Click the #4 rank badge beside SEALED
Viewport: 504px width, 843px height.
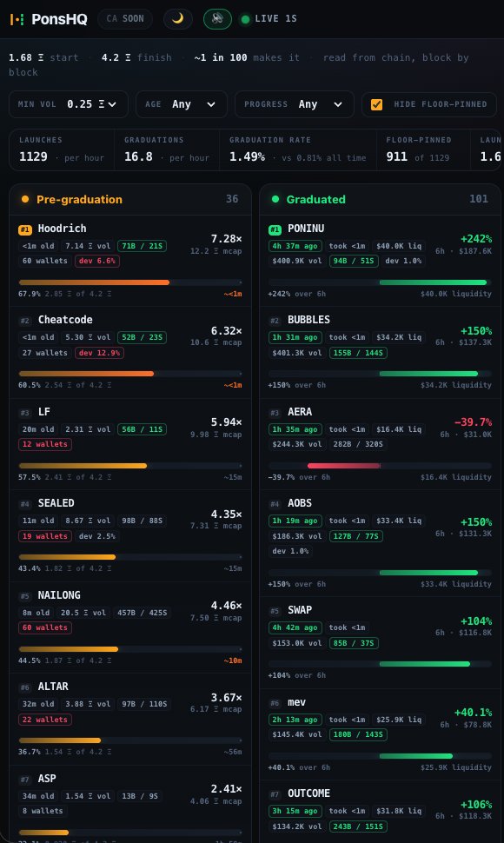(24, 504)
